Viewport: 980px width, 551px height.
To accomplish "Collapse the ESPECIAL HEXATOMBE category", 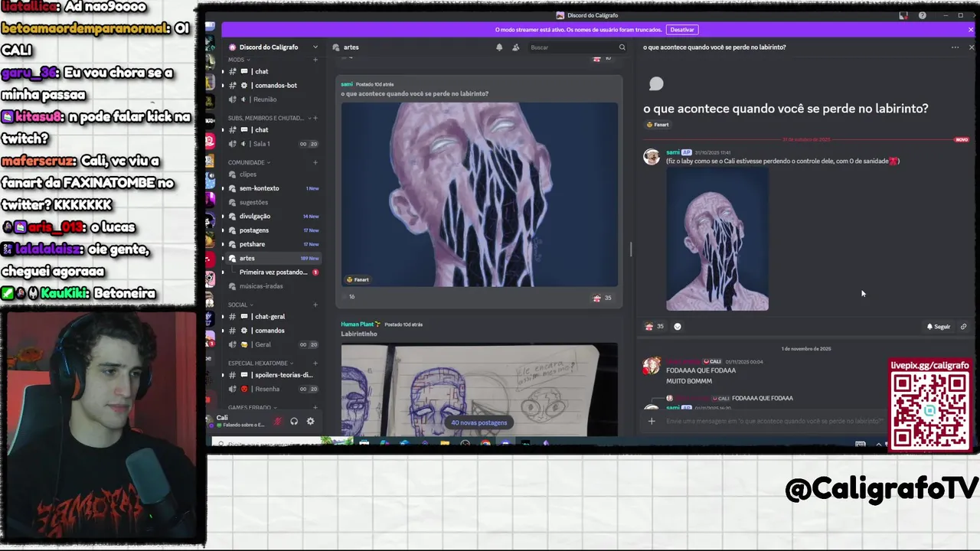I will (x=260, y=363).
